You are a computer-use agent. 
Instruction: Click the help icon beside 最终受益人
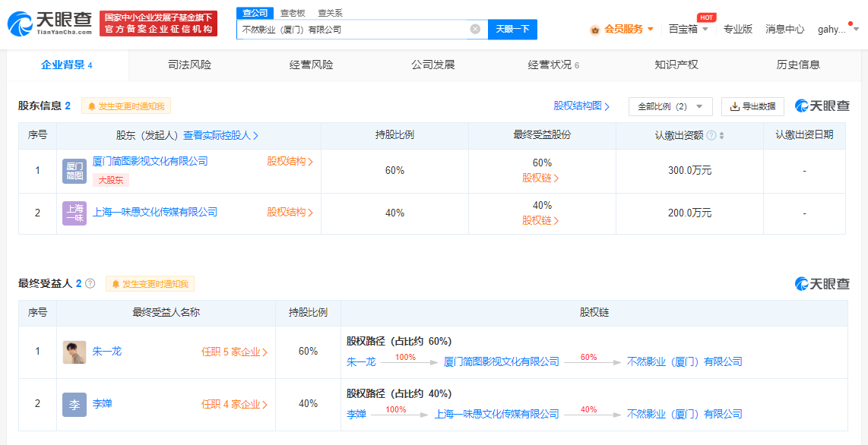90,283
